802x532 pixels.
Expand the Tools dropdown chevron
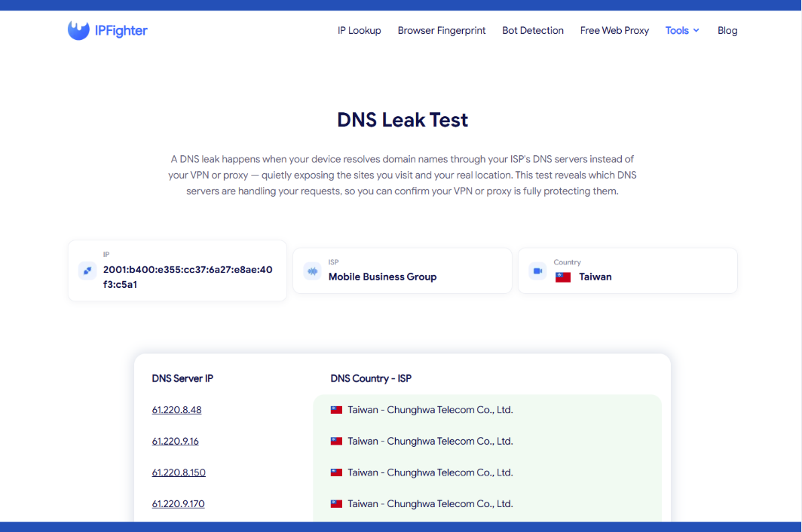click(696, 31)
